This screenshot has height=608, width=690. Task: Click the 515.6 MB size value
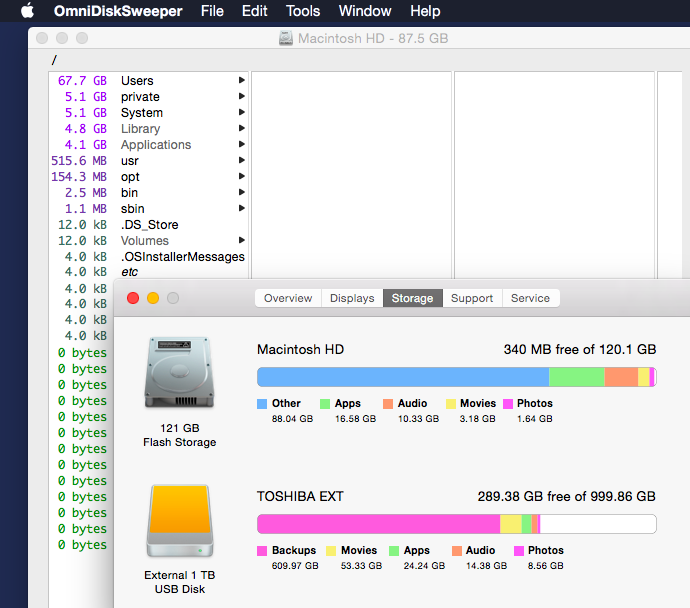click(79, 161)
